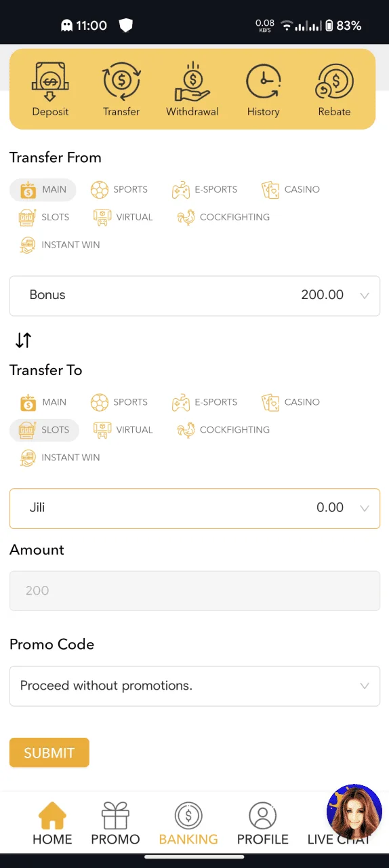389x868 pixels.
Task: Go to the Banking tab in the bottom bar
Action: [x=188, y=823]
